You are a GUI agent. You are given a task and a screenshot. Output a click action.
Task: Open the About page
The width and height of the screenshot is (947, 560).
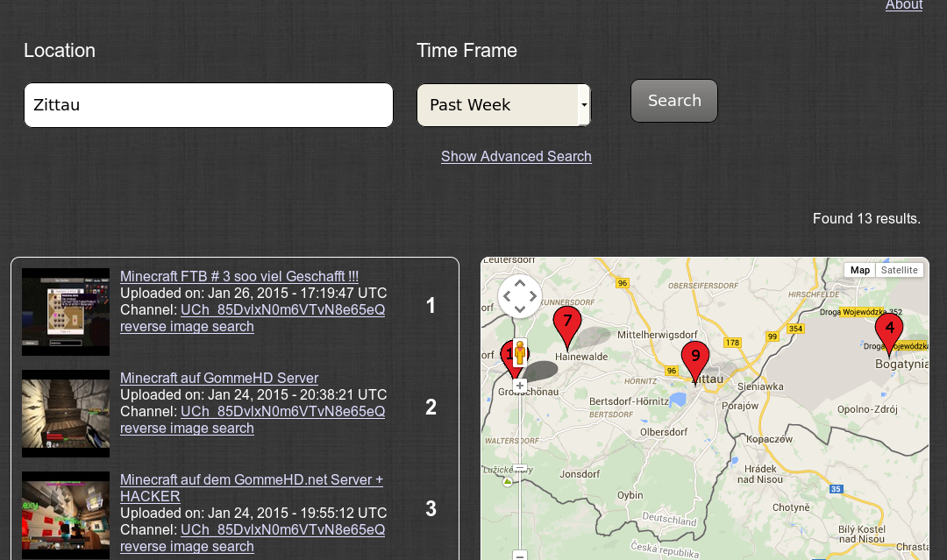click(x=904, y=5)
